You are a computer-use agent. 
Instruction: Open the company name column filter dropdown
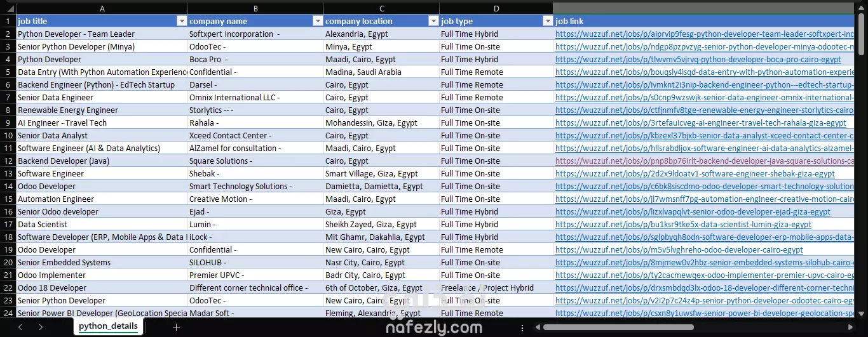click(x=318, y=21)
